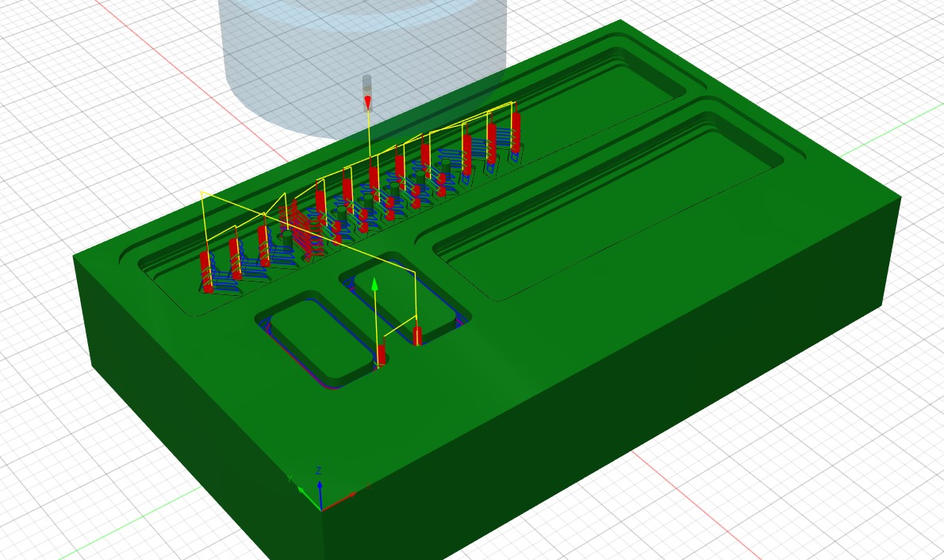This screenshot has width=944, height=560.
Task: Select the green upward arrow in the small pocket
Action: [x=375, y=284]
